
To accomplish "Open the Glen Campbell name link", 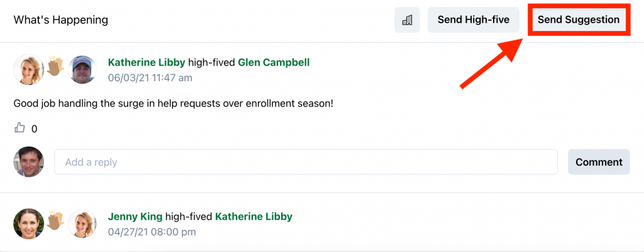I will 274,62.
